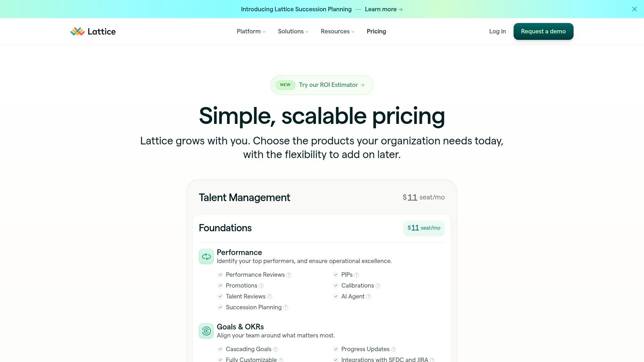Select the Pricing menu item
The image size is (644, 362).
(376, 31)
